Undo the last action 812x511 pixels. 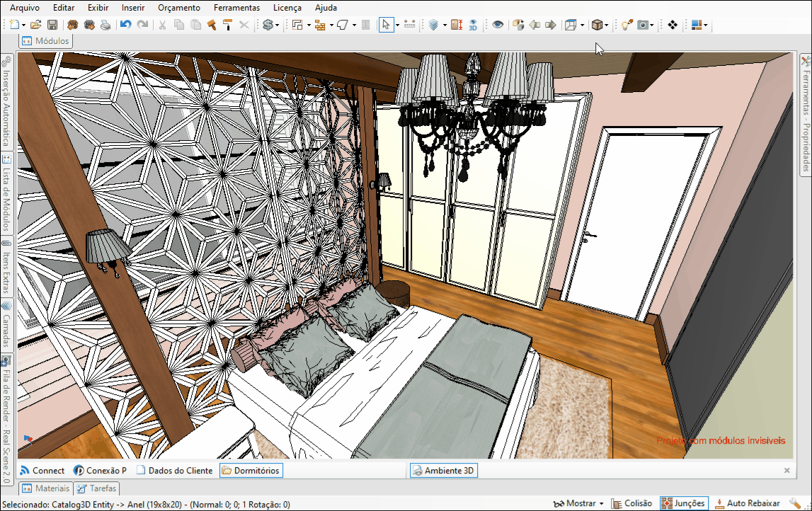click(125, 25)
